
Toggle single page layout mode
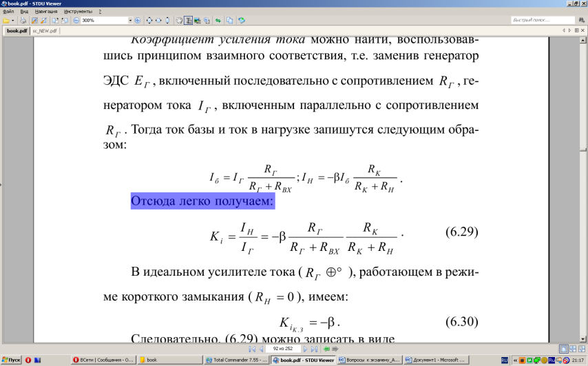click(x=564, y=349)
